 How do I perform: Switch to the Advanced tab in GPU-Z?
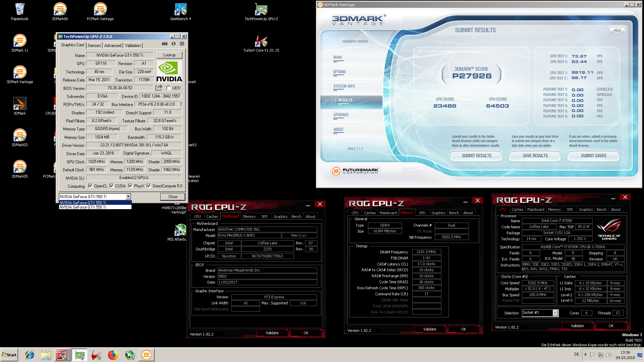[x=113, y=45]
